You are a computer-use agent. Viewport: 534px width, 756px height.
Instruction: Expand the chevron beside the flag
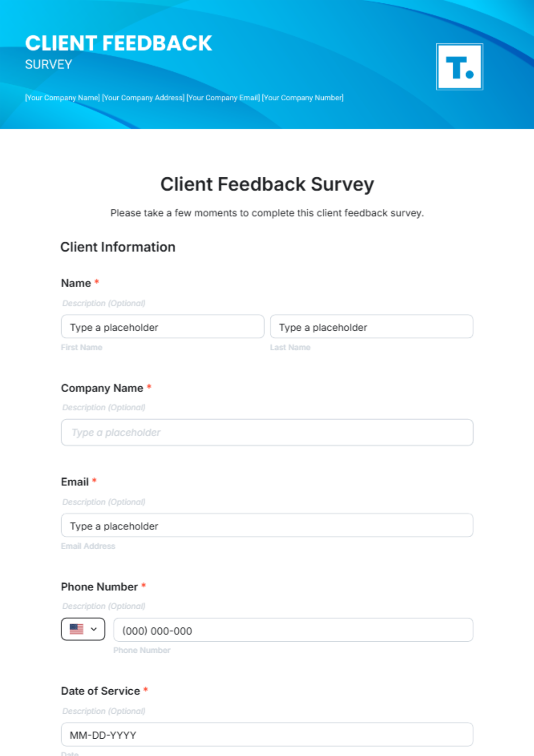93,629
